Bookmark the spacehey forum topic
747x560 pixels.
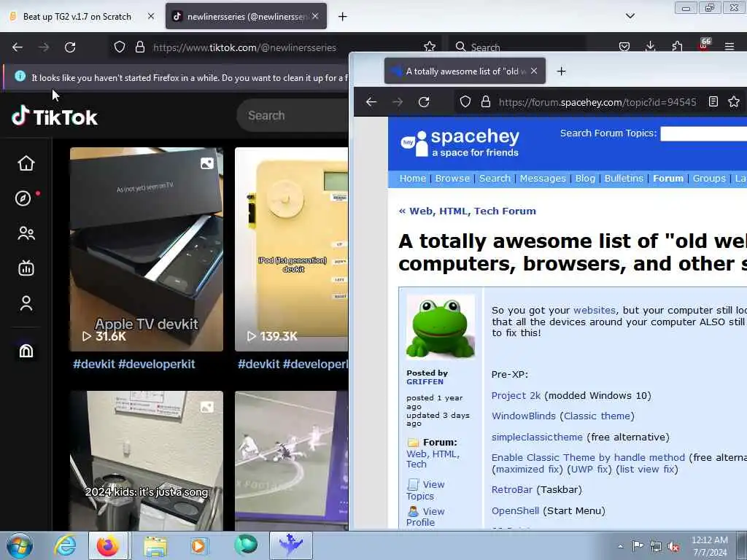tap(734, 101)
